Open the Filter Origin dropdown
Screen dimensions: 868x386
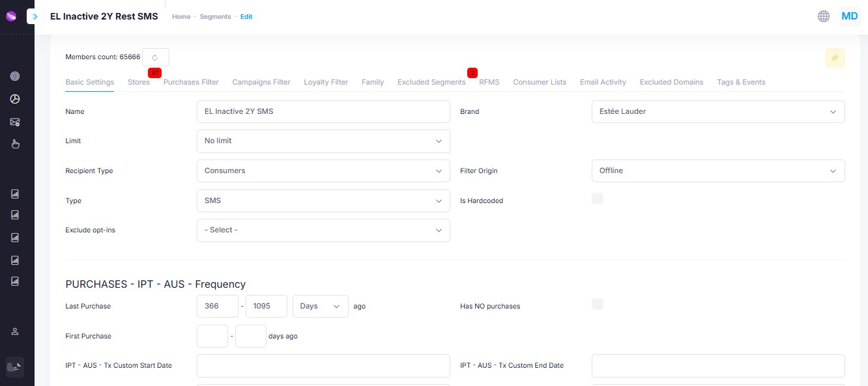[x=718, y=171]
